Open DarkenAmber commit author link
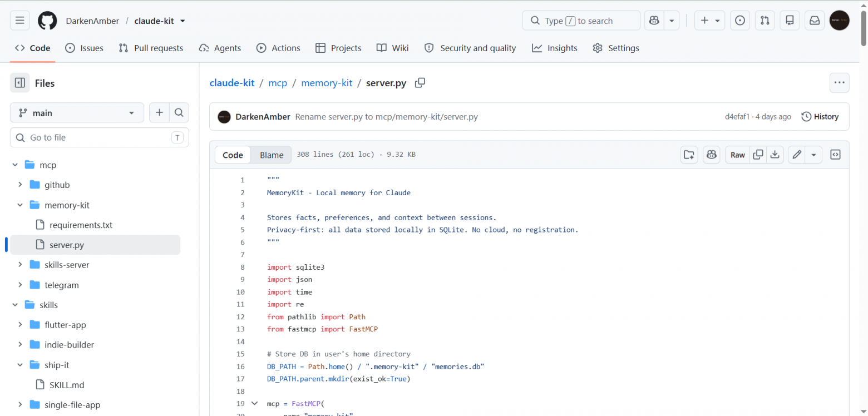This screenshot has width=868, height=416. [x=263, y=117]
